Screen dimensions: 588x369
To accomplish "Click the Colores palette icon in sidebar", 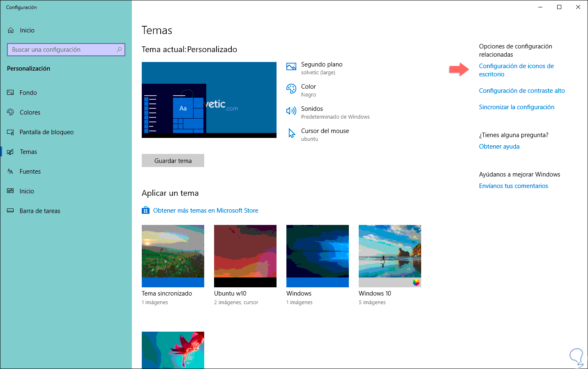I will coord(11,112).
